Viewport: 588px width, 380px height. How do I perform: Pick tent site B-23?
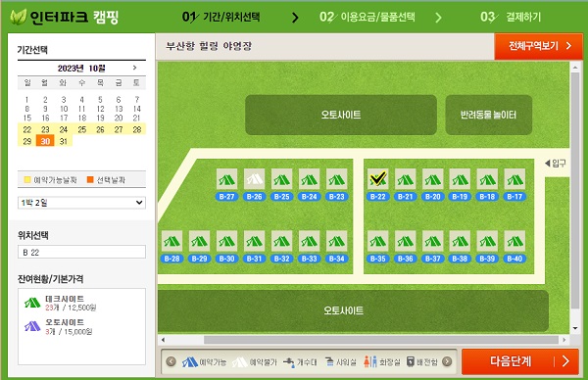click(336, 179)
